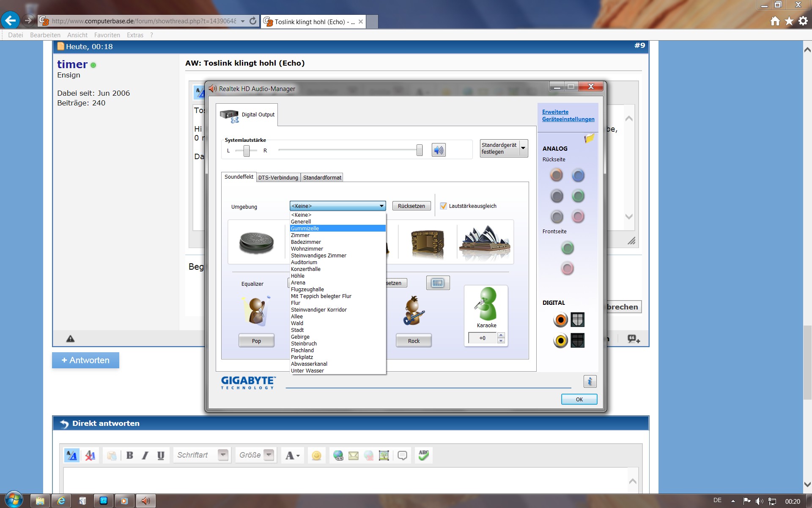Open the Standardformat tab
This screenshot has height=508, width=812.
tap(322, 177)
